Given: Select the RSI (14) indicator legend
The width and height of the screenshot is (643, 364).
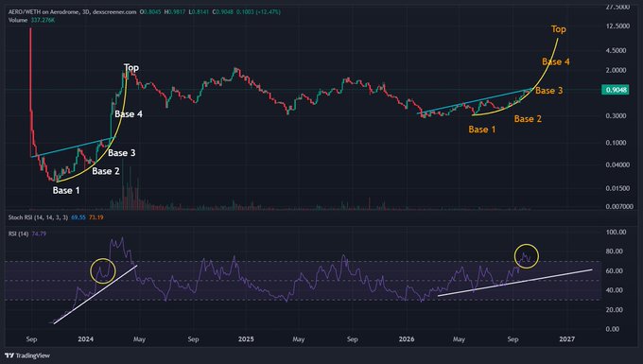Looking at the screenshot, I should tap(19, 234).
